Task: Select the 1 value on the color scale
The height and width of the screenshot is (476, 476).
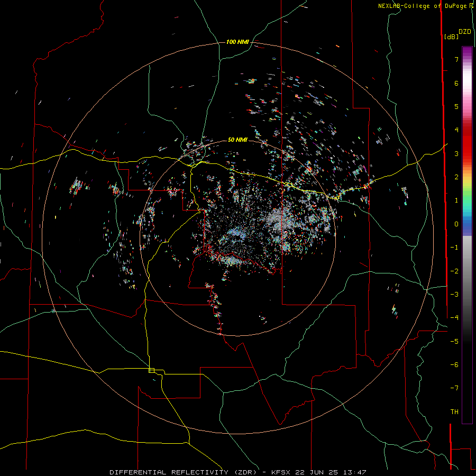Action: (x=456, y=200)
